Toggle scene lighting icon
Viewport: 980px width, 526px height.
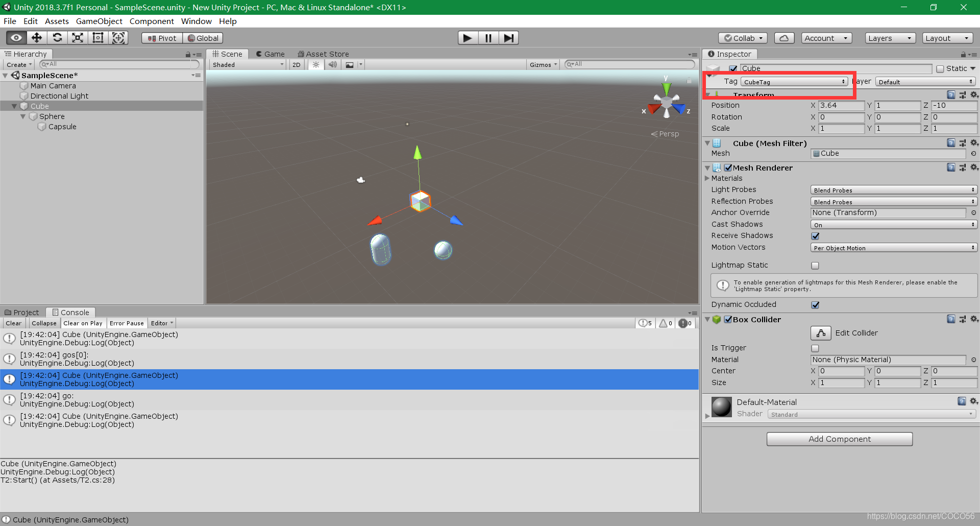316,65
